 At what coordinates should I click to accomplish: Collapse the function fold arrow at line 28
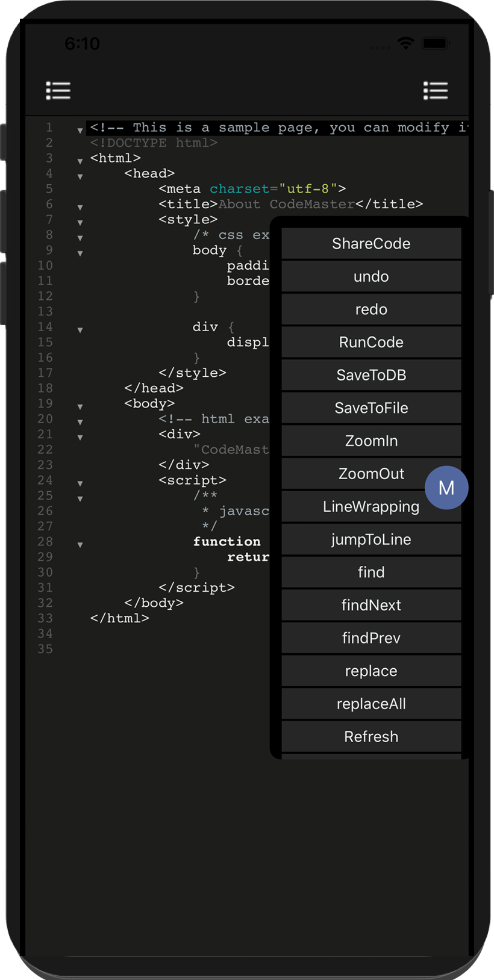click(80, 545)
